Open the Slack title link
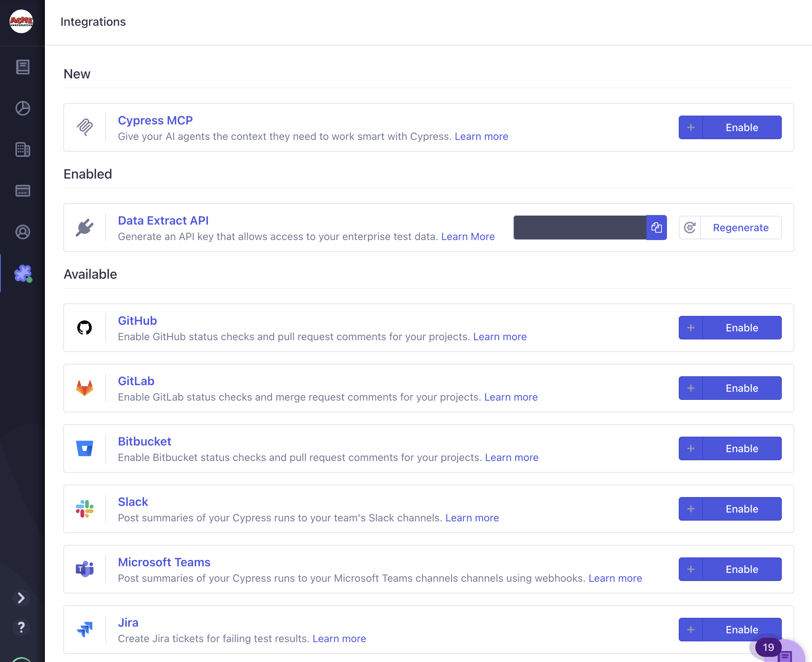The width and height of the screenshot is (812, 662). point(133,502)
